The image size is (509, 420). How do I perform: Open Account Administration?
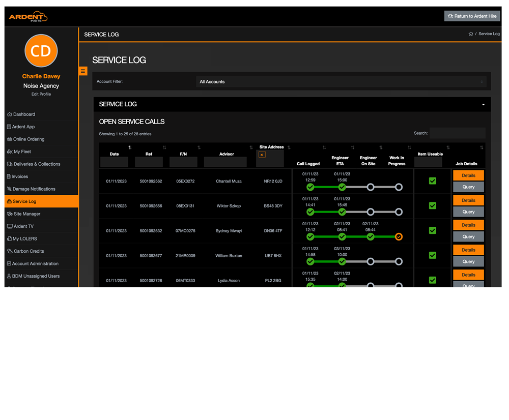[41, 264]
